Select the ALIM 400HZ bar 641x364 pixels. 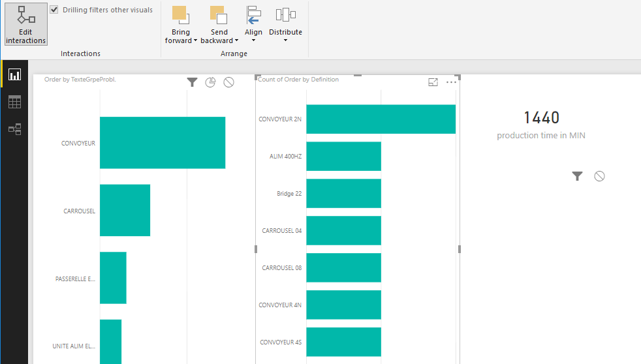pyautogui.click(x=344, y=156)
